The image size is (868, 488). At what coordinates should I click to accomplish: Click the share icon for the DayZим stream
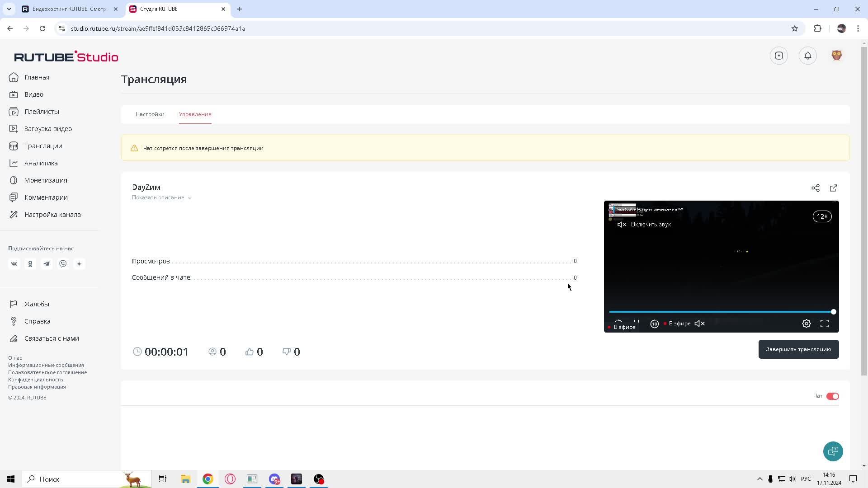(x=815, y=188)
